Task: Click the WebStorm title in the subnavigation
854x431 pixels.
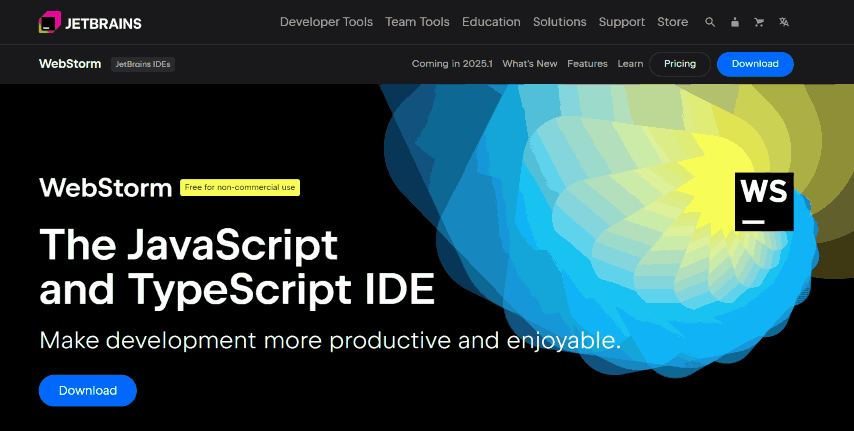Action: 70,64
